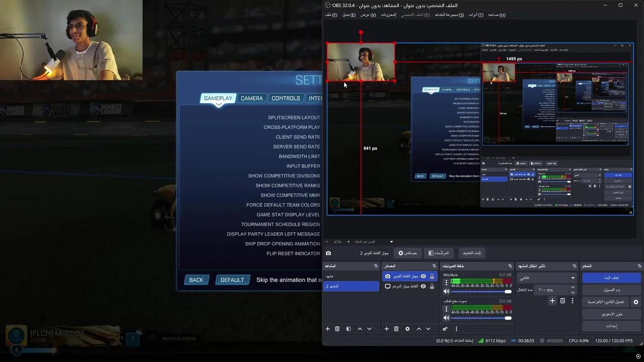Decrease transition duration with down arrow
Viewport: 644px width, 362px height.
[x=573, y=292]
